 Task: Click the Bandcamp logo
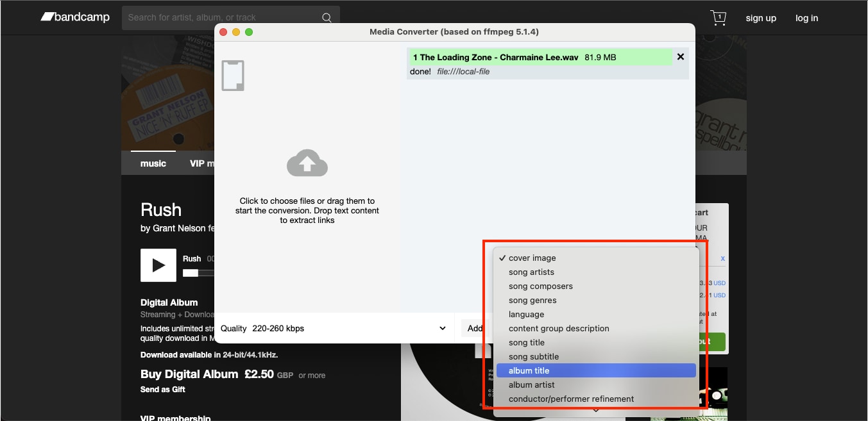pos(74,17)
